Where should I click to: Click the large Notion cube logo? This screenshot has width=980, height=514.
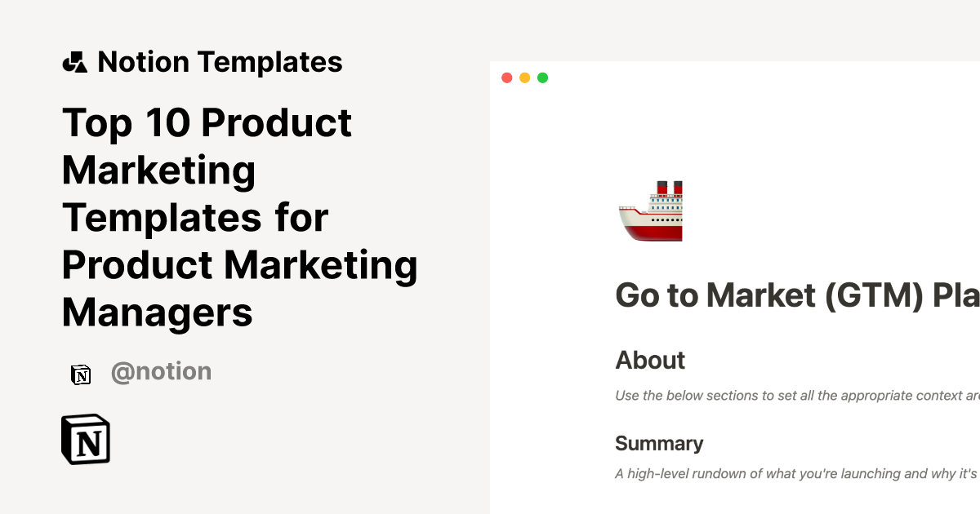pos(86,440)
